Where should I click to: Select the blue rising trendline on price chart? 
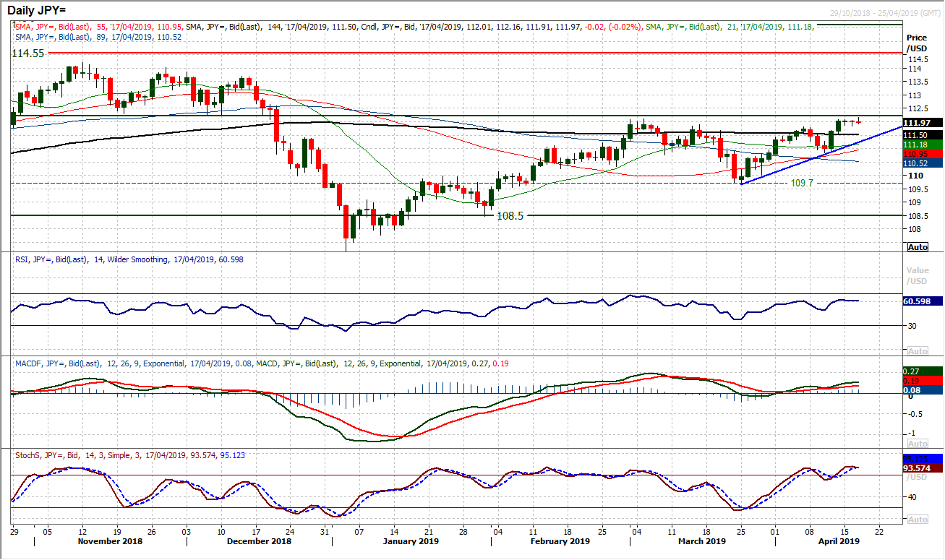click(x=821, y=155)
